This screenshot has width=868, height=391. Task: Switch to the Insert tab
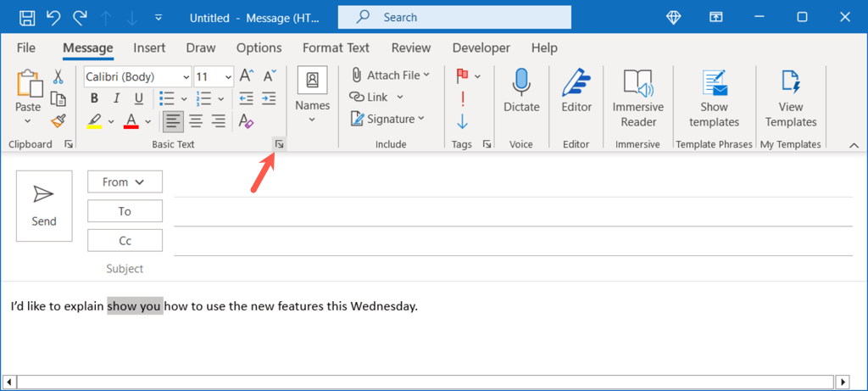pos(149,48)
